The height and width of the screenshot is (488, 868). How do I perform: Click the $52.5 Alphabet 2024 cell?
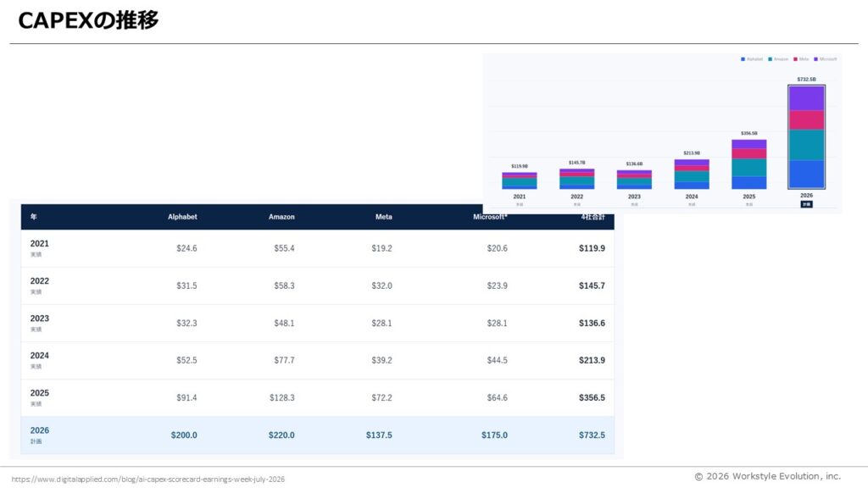coord(186,360)
